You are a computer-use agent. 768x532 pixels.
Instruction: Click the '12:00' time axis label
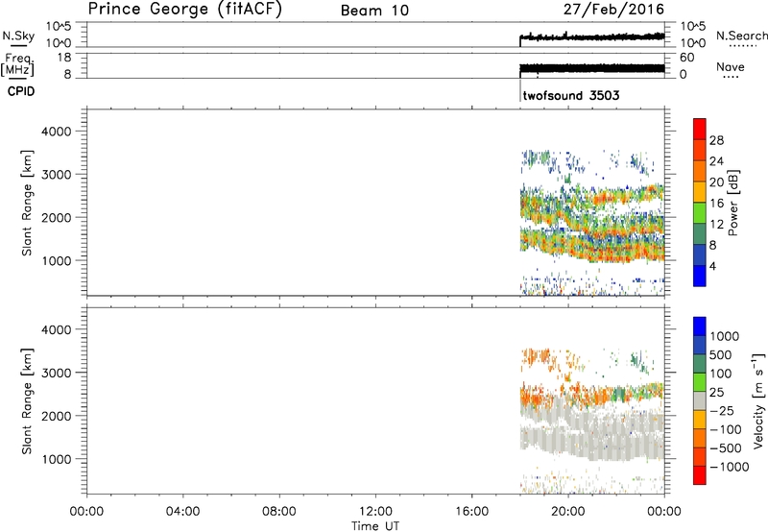pos(375,512)
